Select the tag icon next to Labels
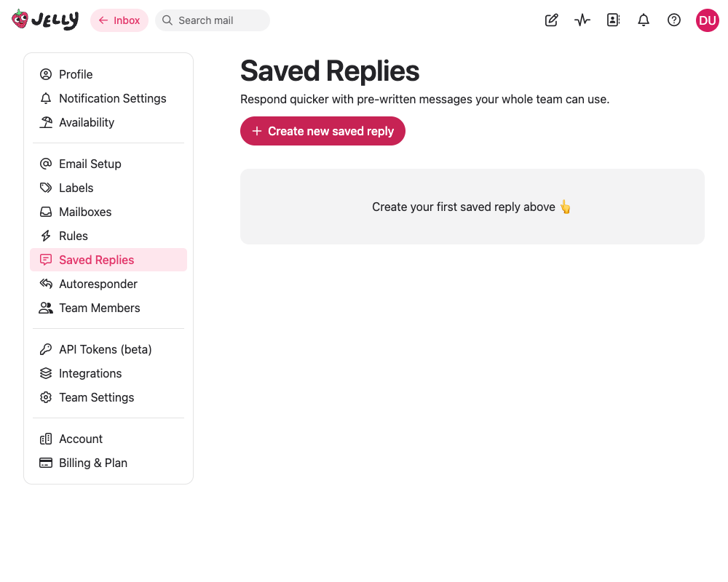The width and height of the screenshot is (728, 582). point(46,188)
